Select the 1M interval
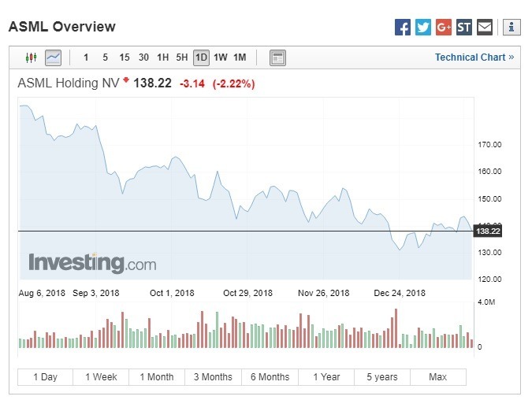The height and width of the screenshot is (400, 532). (240, 57)
